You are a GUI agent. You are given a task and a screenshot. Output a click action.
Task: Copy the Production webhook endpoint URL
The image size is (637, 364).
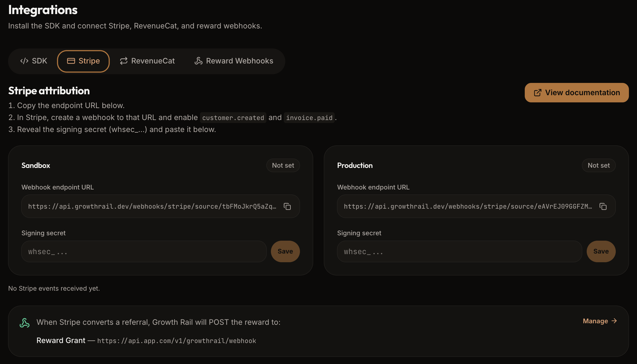point(603,207)
